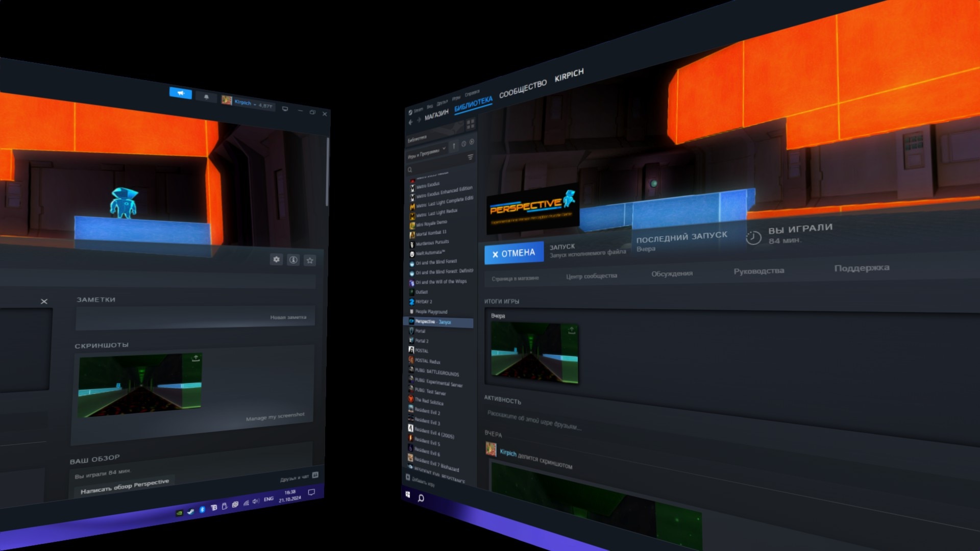The height and width of the screenshot is (551, 980).
Task: Go back with the navigation arrow
Action: tap(410, 122)
